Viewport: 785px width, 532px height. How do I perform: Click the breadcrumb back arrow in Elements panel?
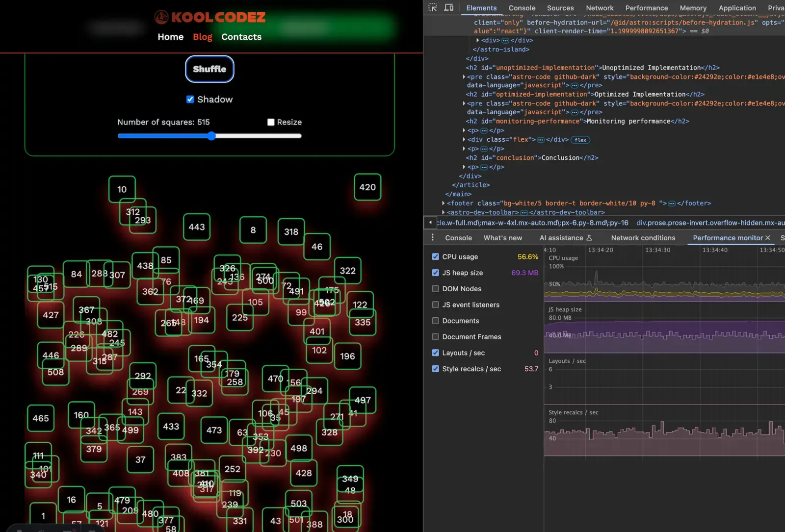430,222
